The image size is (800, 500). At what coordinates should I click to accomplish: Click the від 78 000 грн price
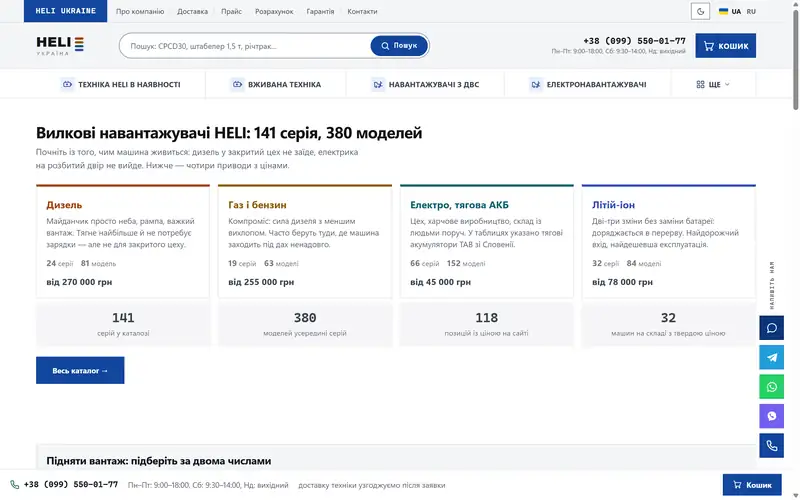(622, 282)
